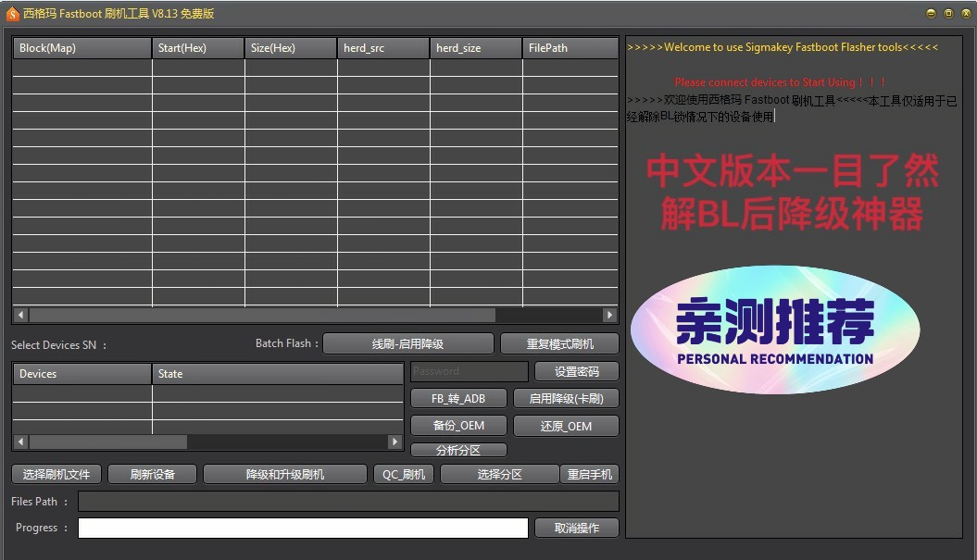Viewport: 977px width, 560px height.
Task: Click 重启手机 to reboot the phone
Action: coord(587,474)
